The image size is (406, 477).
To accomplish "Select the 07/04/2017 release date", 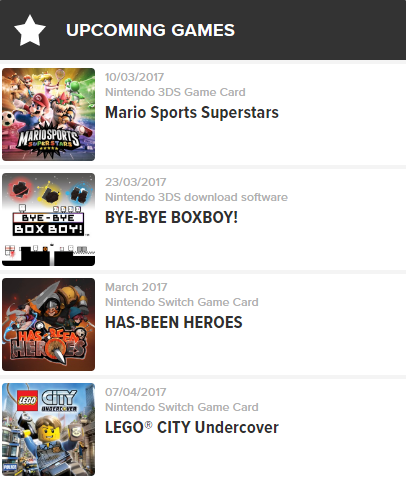I will (135, 392).
